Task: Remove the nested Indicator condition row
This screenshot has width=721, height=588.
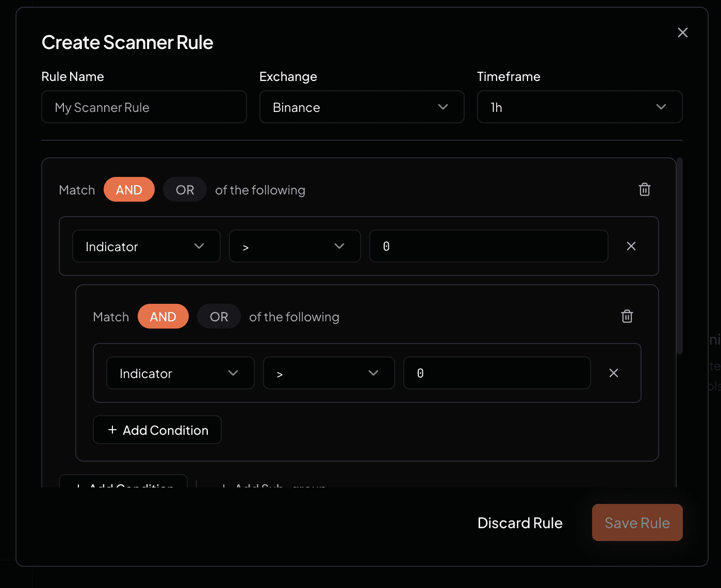Action: 613,373
